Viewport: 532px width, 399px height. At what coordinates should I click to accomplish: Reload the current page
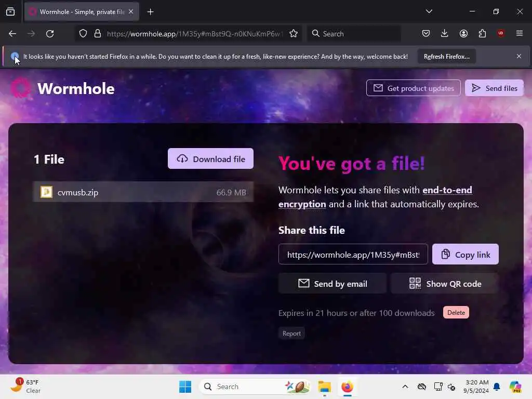(50, 34)
